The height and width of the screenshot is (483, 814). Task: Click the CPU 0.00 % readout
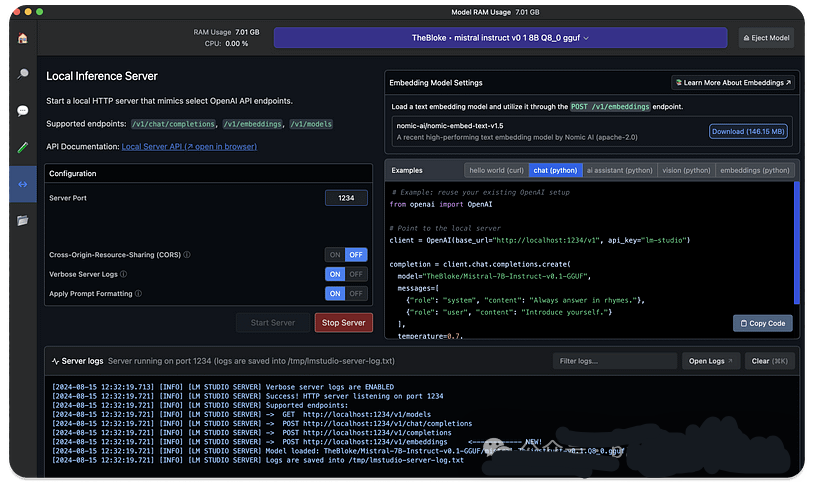pos(226,44)
